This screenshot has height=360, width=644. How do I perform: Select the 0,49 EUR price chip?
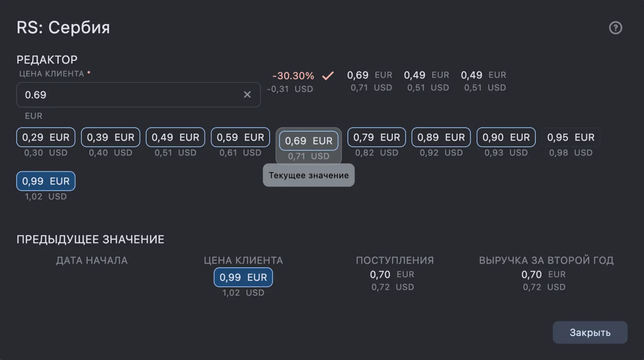point(175,137)
